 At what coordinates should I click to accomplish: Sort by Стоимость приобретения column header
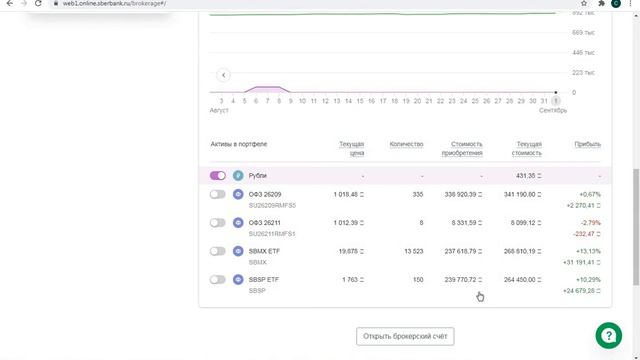click(462, 149)
